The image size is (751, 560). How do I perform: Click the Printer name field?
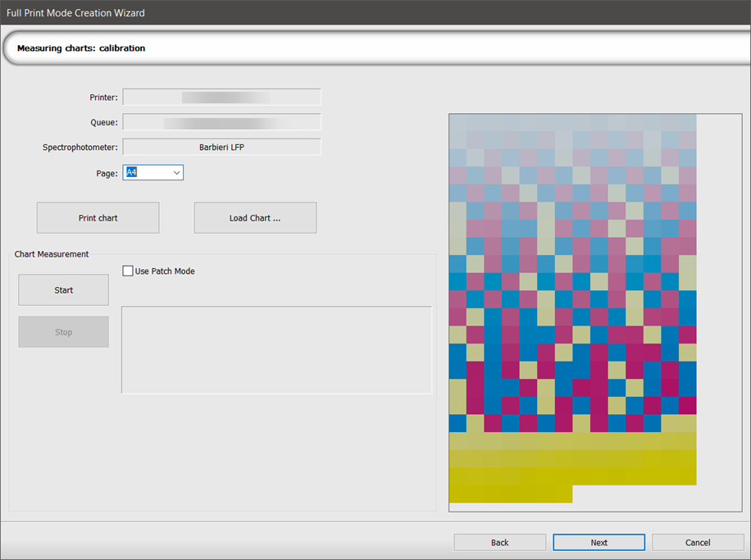pyautogui.click(x=221, y=97)
